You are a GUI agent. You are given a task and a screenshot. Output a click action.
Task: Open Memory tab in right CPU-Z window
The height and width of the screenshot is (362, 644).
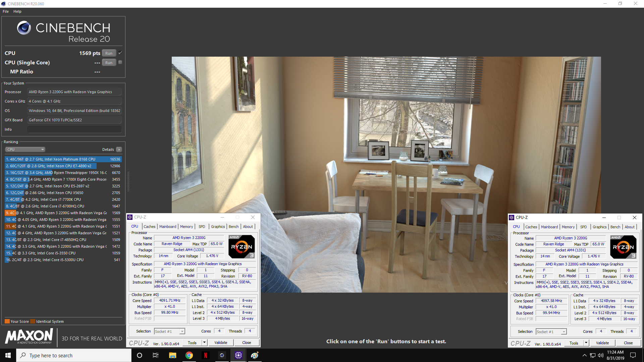pos(568,227)
